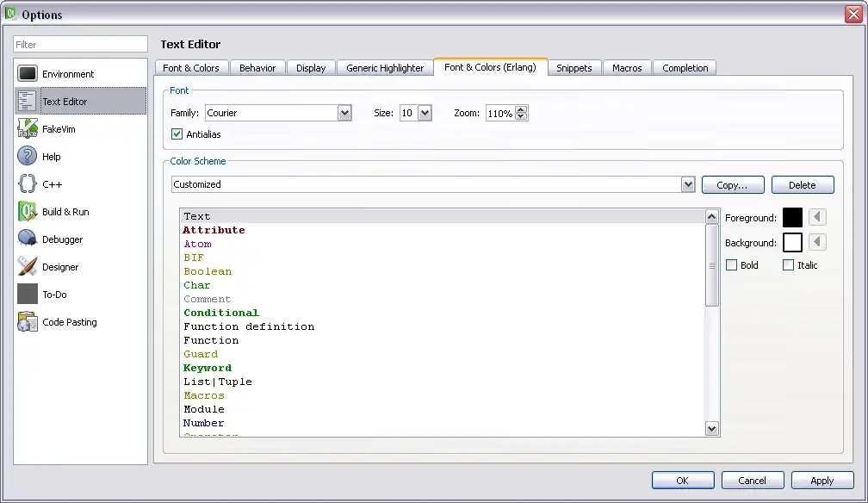Click the Apply button
Screen dimensions: 868x503
[822, 481]
